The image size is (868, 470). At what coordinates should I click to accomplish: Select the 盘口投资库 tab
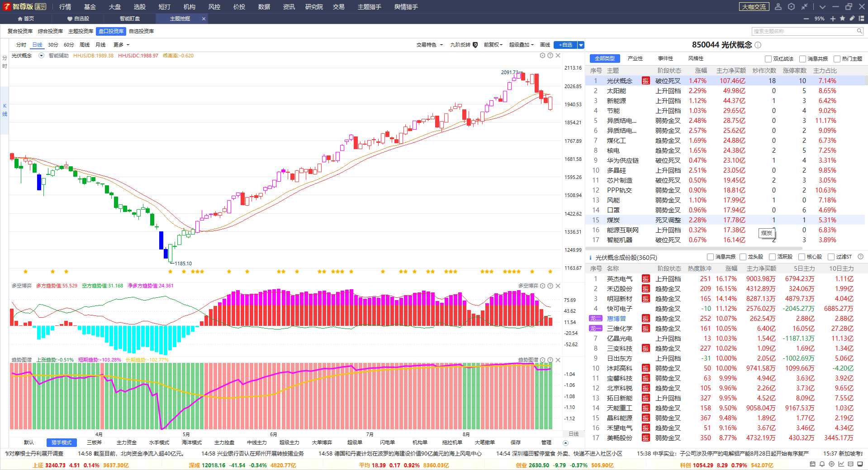tap(111, 31)
